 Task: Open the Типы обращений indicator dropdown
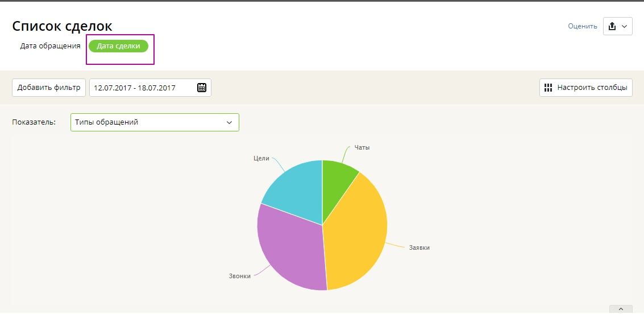(155, 122)
